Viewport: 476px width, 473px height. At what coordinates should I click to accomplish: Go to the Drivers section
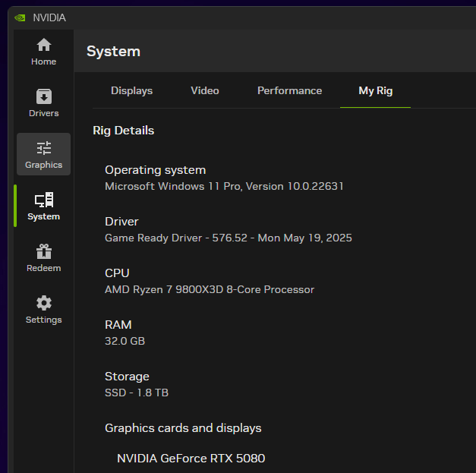click(x=44, y=102)
